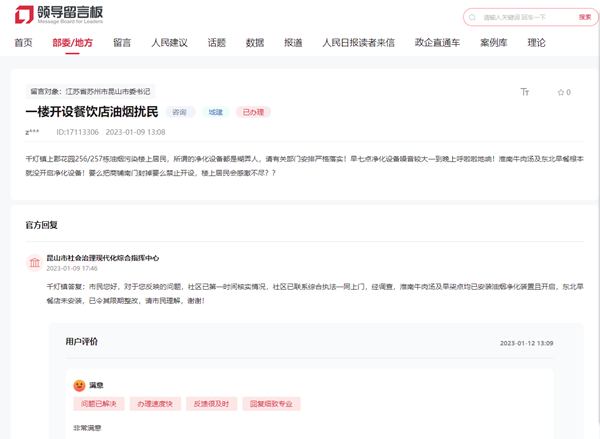The image size is (600, 439).
Task: Click the 用户评价 heading
Action: click(82, 341)
